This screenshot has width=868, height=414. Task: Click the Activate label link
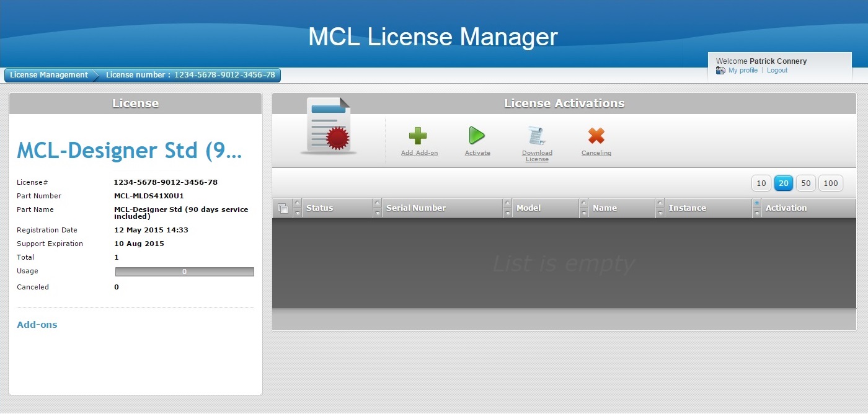tap(477, 153)
